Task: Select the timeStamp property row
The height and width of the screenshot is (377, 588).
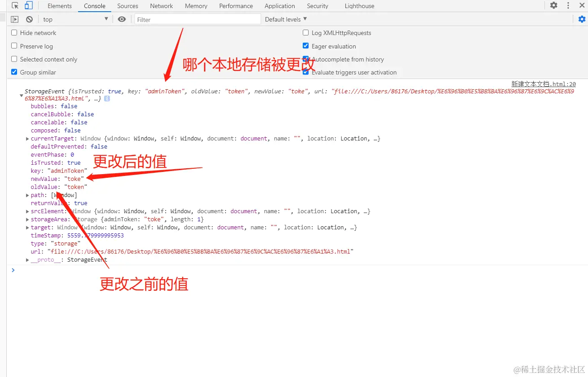Action: click(x=77, y=236)
